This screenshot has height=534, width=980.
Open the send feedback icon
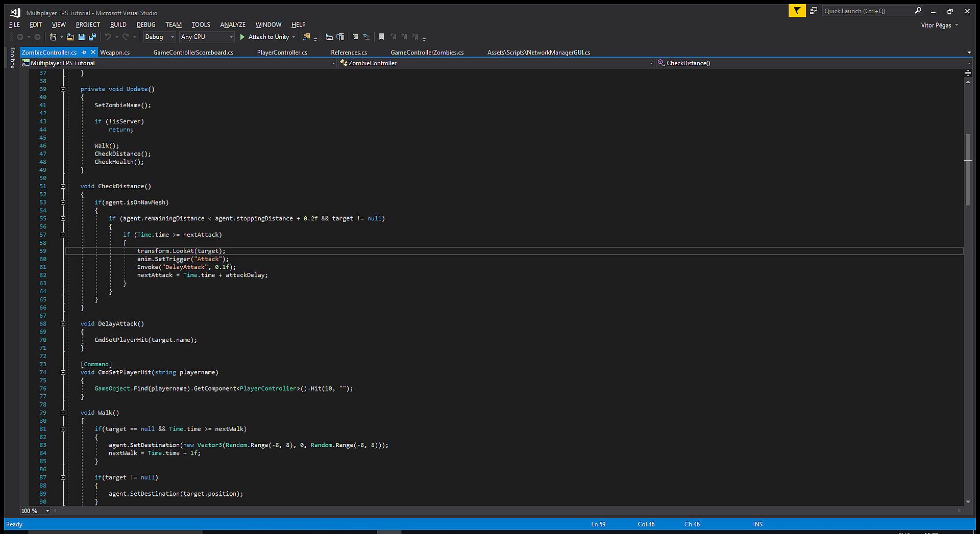(814, 11)
